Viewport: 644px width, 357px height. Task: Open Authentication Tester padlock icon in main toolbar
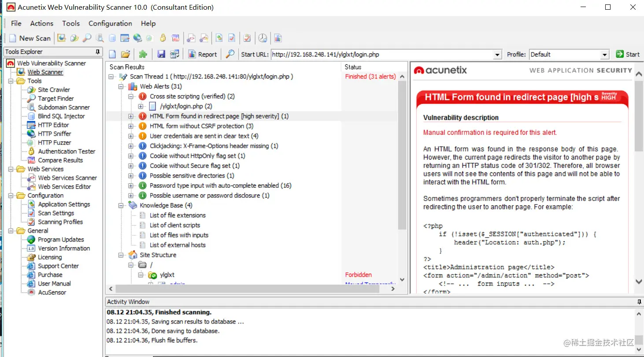point(163,38)
